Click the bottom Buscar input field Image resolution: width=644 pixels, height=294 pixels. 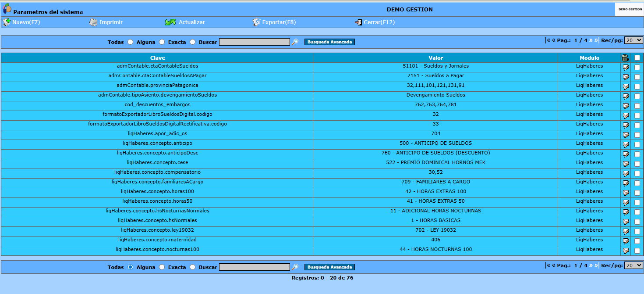click(x=254, y=267)
